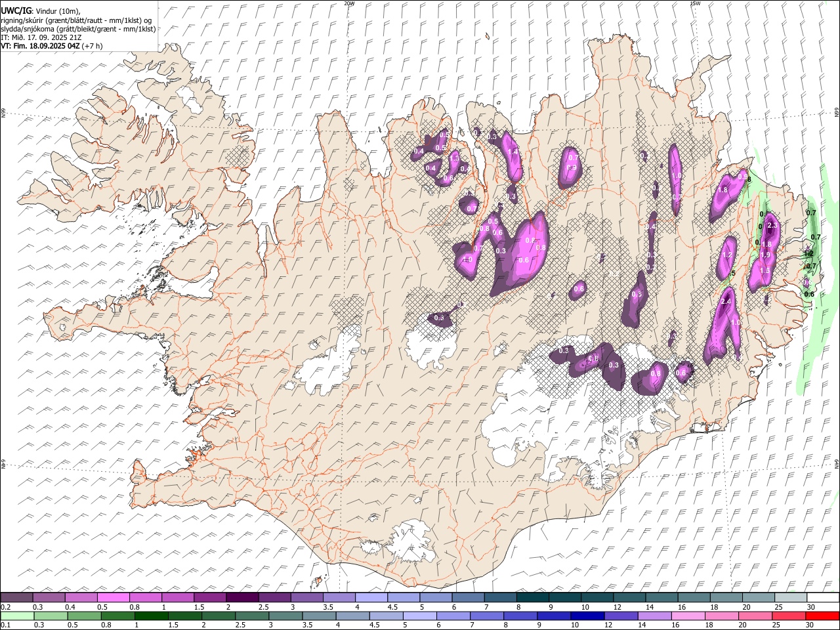Click the 2.3 snowfall value on the map
Screen dimensions: 840x630
pyautogui.click(x=772, y=226)
